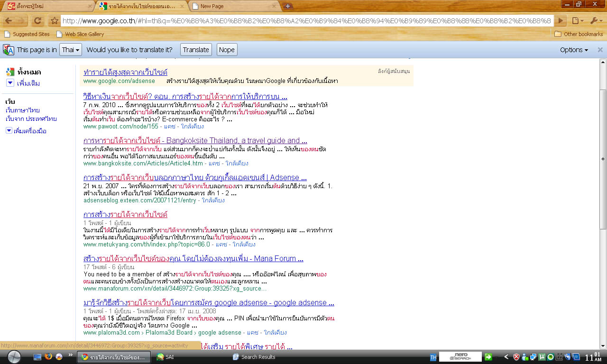Open the Mana Forum result

(x=193, y=258)
